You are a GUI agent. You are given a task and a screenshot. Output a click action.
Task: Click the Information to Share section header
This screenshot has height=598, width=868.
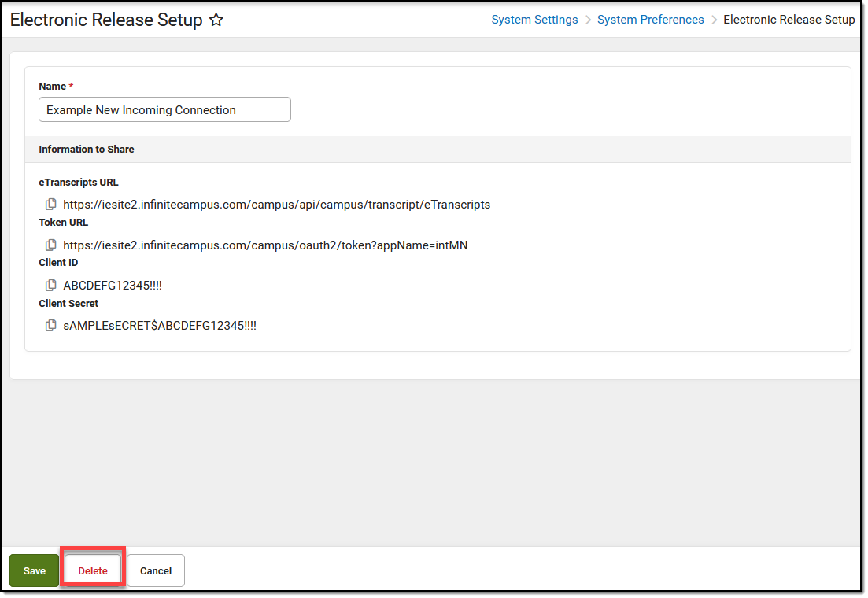(87, 149)
